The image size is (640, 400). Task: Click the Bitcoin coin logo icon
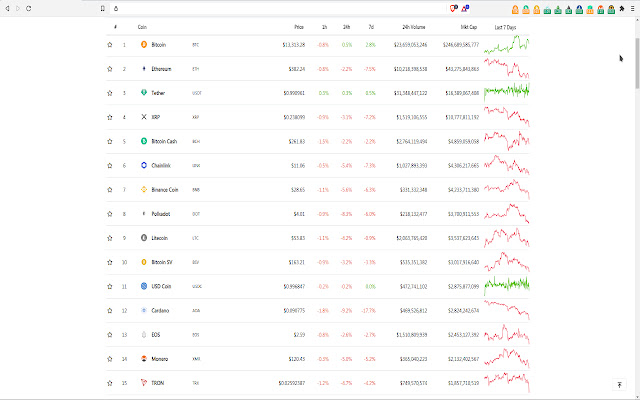(x=144, y=44)
